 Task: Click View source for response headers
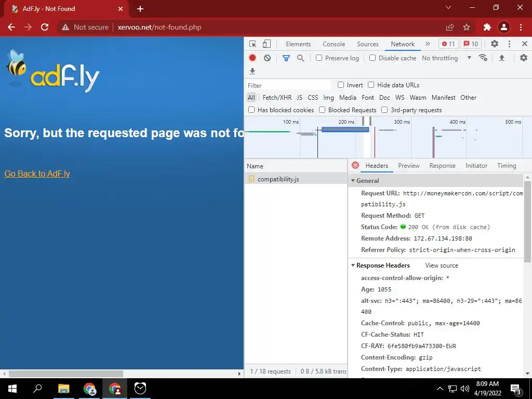(x=442, y=265)
